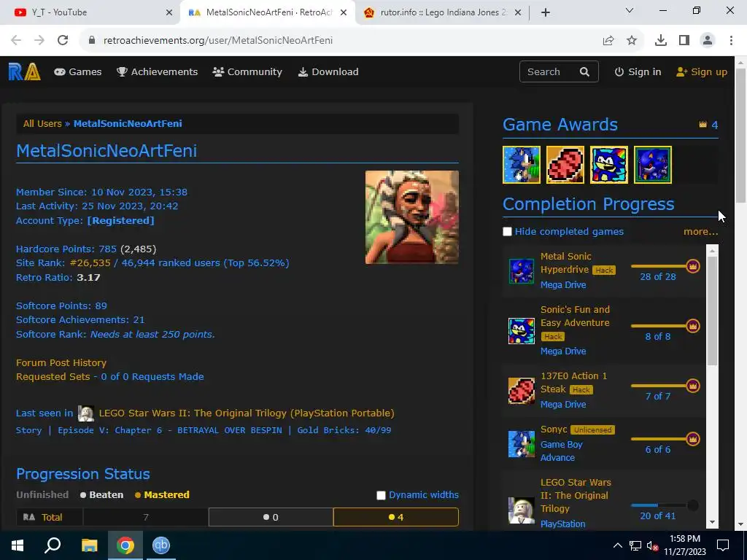Image resolution: width=747 pixels, height=560 pixels.
Task: Open Chrome downloads icon
Action: [x=661, y=41]
